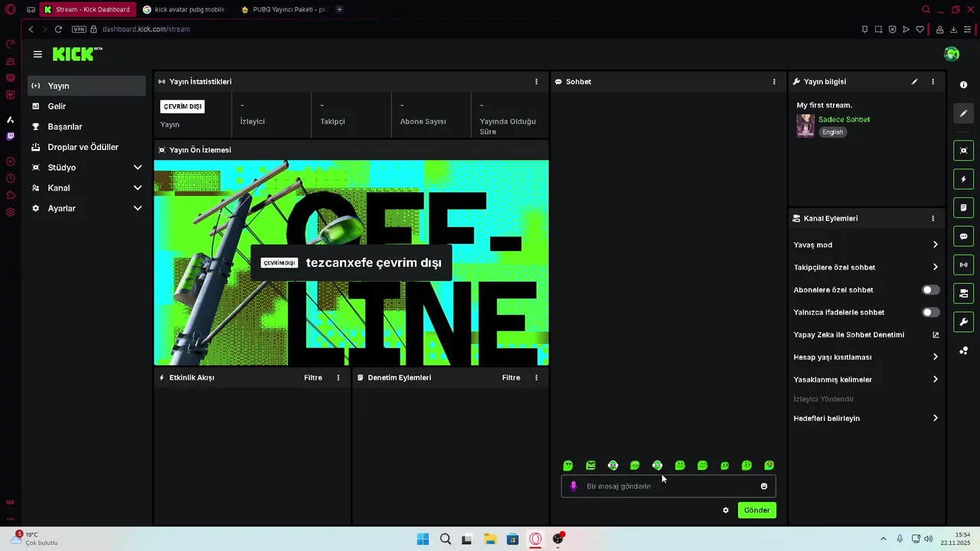
Task: Switch to 'PUBG Yayıncı Paketi' browser tab
Action: (284, 9)
